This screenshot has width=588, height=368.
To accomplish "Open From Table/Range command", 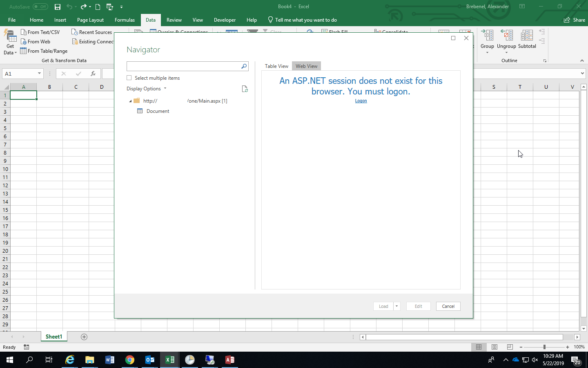I will point(44,51).
